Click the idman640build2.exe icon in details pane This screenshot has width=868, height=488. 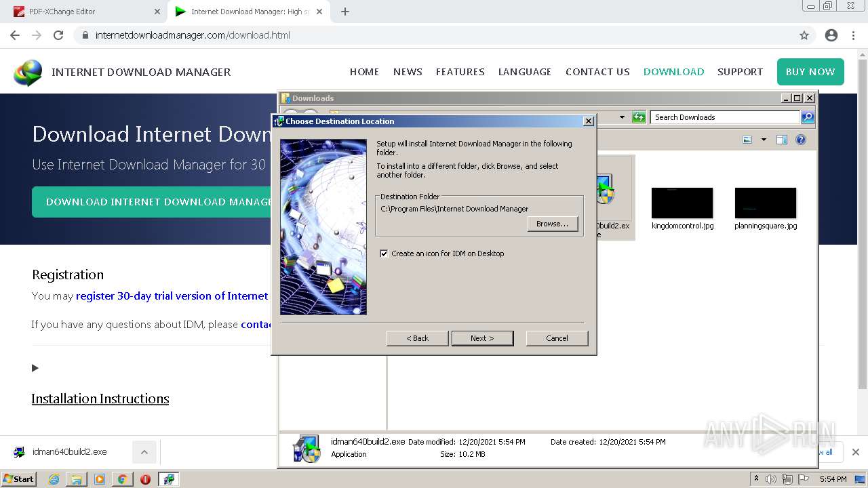(x=307, y=449)
